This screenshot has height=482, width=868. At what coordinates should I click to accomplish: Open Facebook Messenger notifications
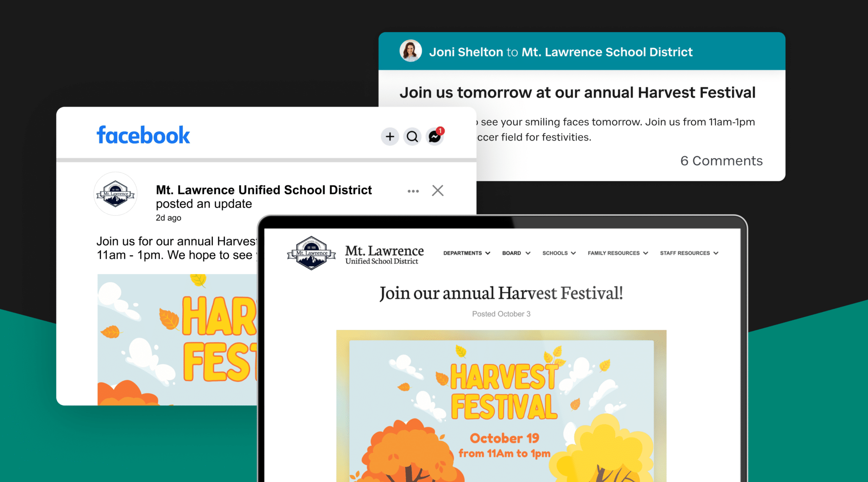tap(434, 137)
